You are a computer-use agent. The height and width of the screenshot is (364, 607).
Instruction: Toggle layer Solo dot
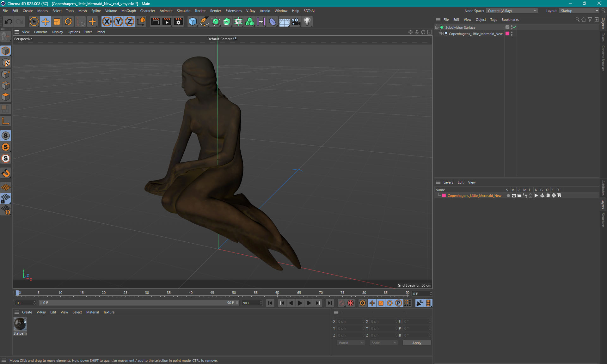pyautogui.click(x=508, y=196)
